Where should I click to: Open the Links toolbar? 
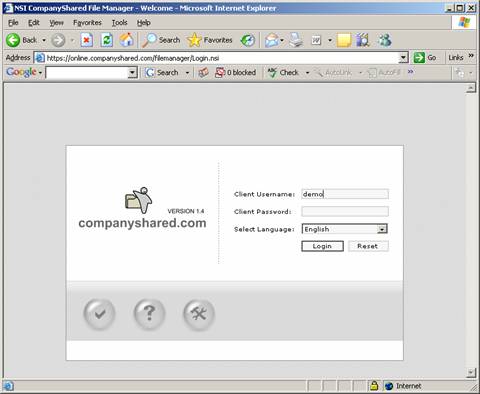click(456, 58)
